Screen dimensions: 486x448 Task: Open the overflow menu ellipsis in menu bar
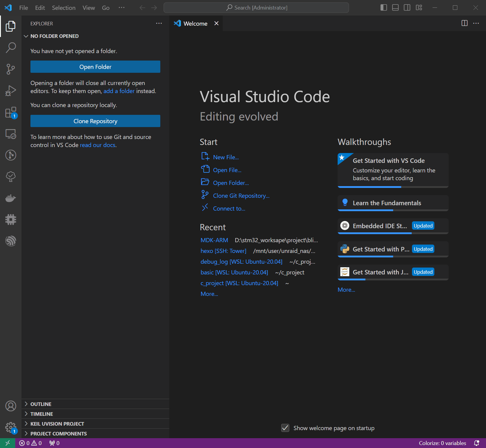[121, 7]
